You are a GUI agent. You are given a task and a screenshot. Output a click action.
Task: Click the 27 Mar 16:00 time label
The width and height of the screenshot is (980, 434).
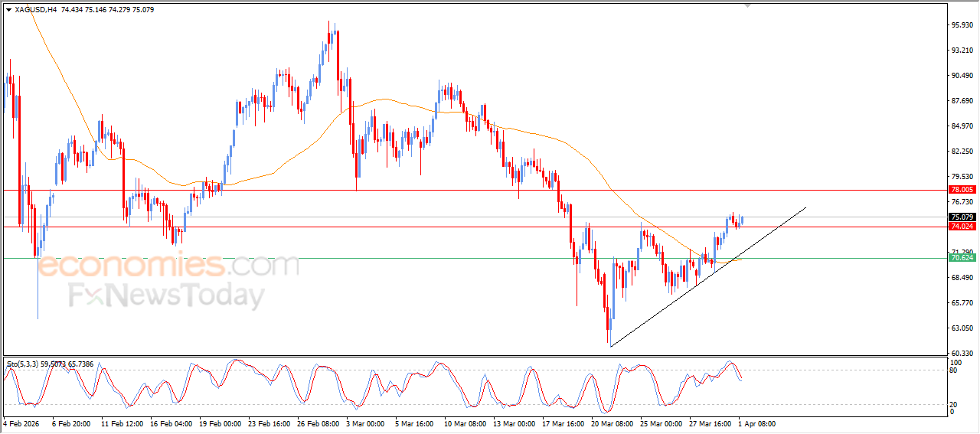coord(711,423)
